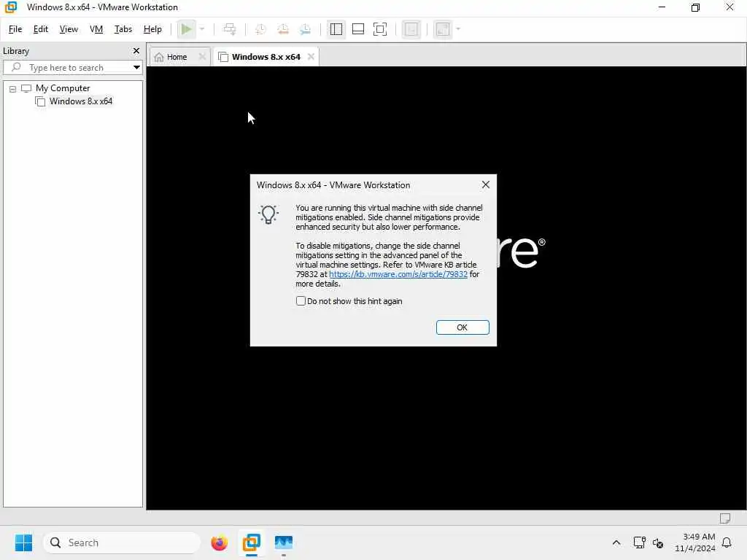Image resolution: width=747 pixels, height=560 pixels.
Task: Click the Revert to Snapshot toolbar icon
Action: 283,29
